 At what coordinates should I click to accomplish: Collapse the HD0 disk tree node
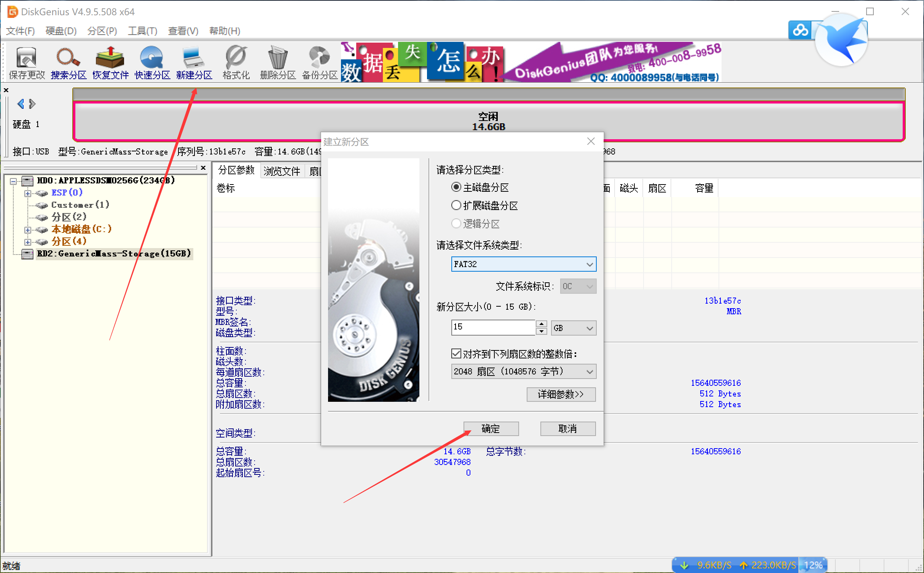point(14,181)
